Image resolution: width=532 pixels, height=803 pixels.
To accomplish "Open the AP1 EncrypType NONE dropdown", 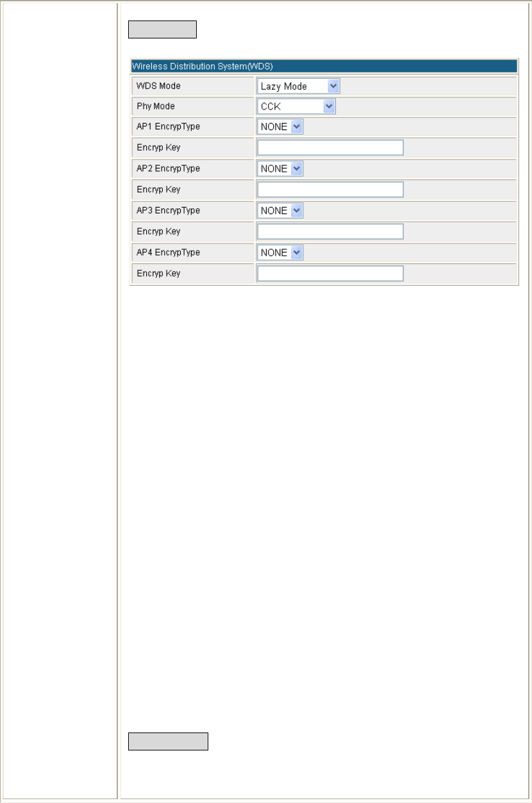I will tap(280, 127).
